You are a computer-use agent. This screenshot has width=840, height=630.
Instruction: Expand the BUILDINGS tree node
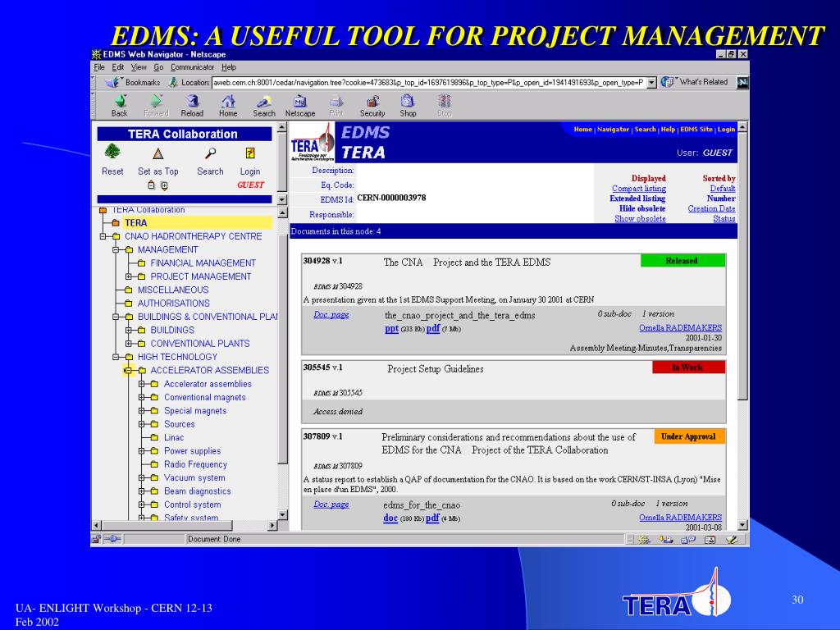coord(129,330)
